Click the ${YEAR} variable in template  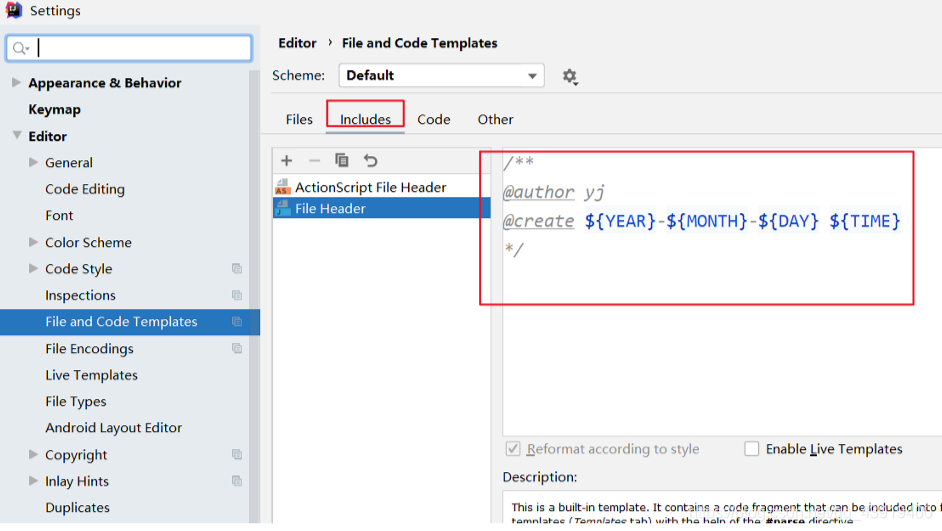point(620,221)
